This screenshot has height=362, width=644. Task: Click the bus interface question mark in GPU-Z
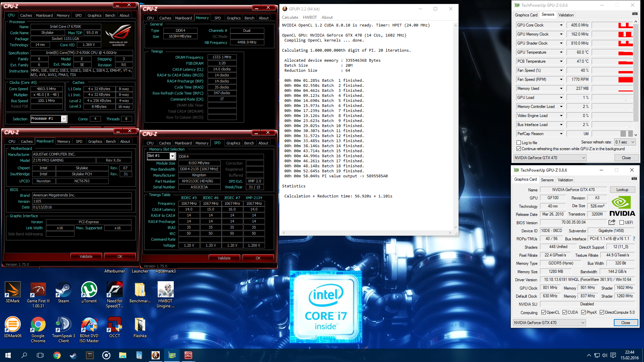tap(634, 239)
